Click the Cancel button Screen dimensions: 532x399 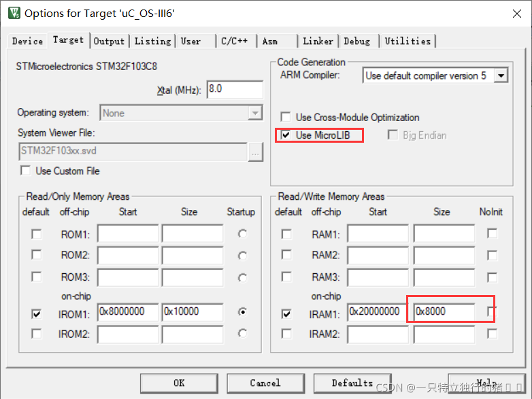pyautogui.click(x=265, y=383)
